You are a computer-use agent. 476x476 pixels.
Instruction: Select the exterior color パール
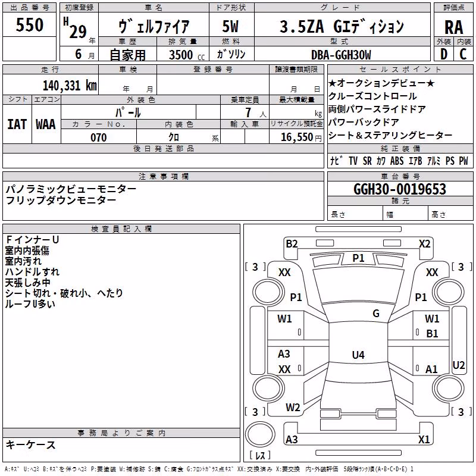(x=128, y=112)
